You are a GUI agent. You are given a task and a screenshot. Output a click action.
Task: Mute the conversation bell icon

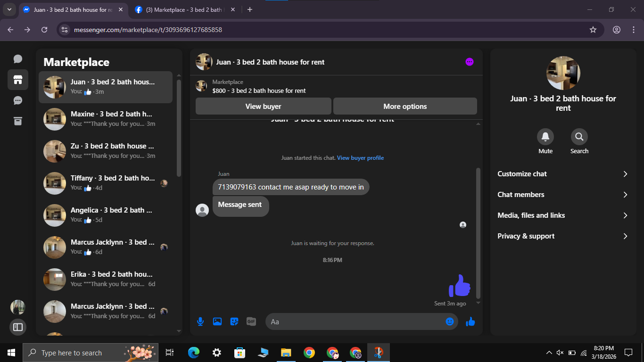[545, 137]
